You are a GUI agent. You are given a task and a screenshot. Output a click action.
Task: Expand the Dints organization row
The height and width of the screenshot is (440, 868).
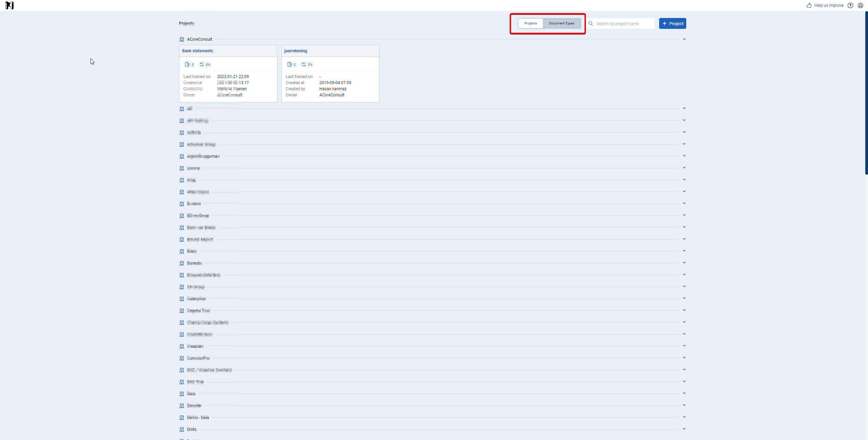click(x=684, y=429)
